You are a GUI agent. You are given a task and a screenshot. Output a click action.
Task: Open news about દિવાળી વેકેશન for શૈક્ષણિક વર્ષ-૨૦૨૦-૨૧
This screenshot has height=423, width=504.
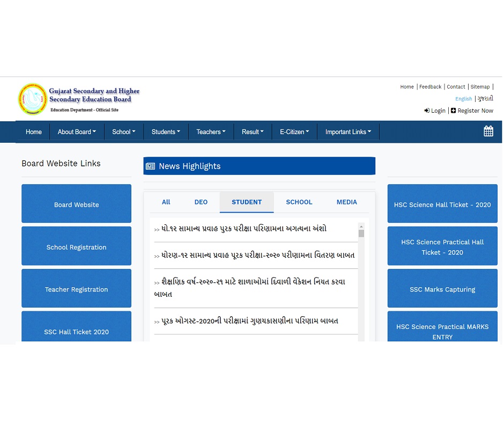coord(250,288)
